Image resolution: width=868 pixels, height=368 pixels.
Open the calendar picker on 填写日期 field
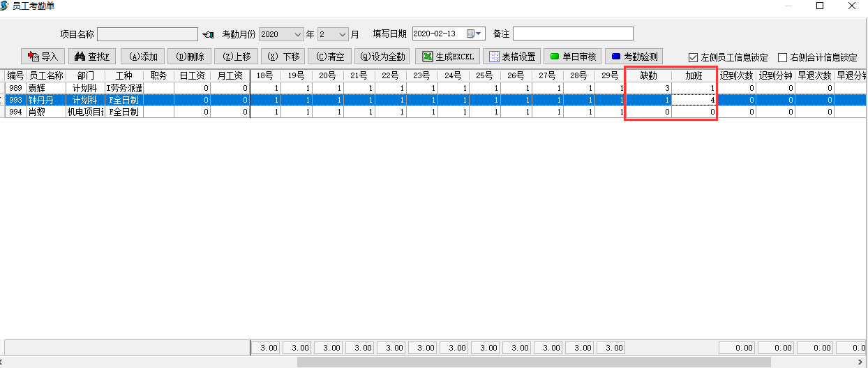coord(474,34)
